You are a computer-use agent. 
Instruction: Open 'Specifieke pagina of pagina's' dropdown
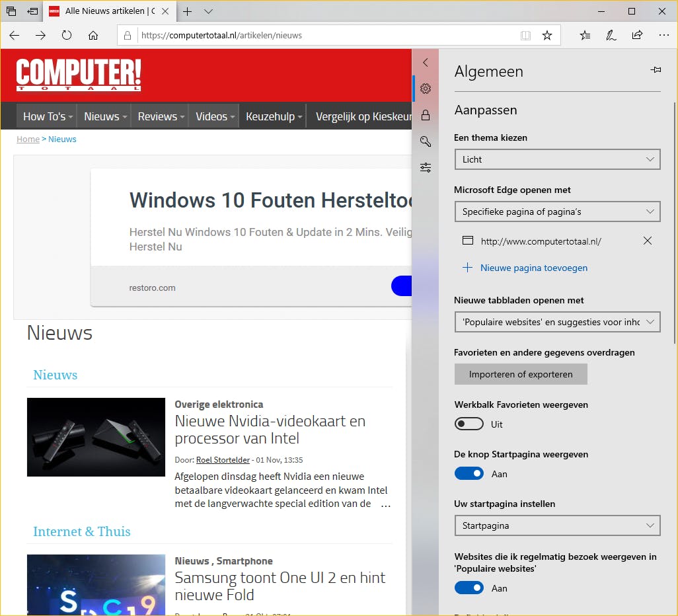tap(557, 212)
